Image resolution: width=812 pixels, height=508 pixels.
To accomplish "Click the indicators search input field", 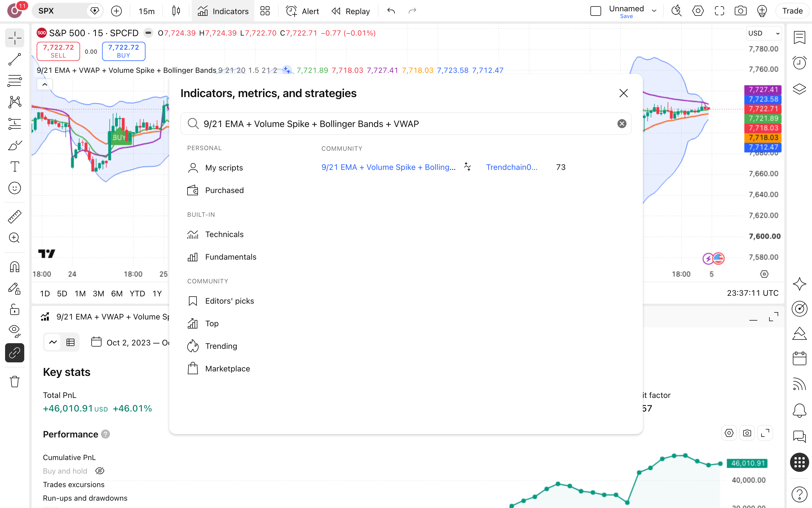I will 406,124.
